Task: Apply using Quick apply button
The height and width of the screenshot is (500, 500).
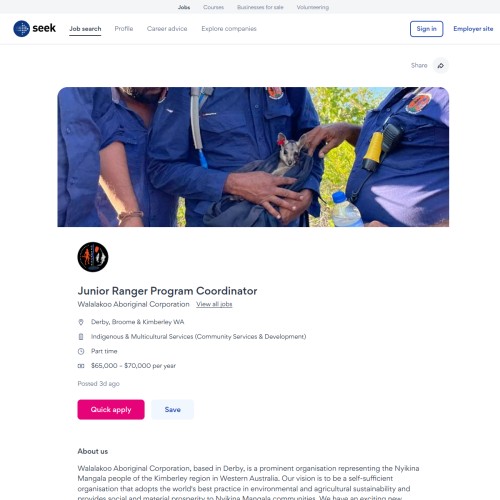Action: 111,409
